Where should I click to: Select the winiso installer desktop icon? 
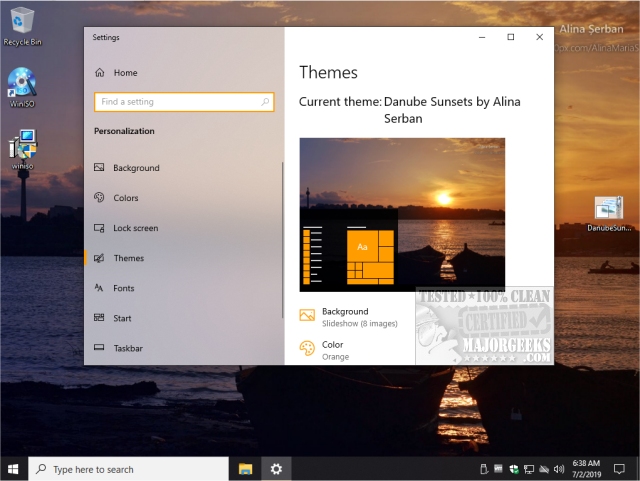tap(22, 149)
